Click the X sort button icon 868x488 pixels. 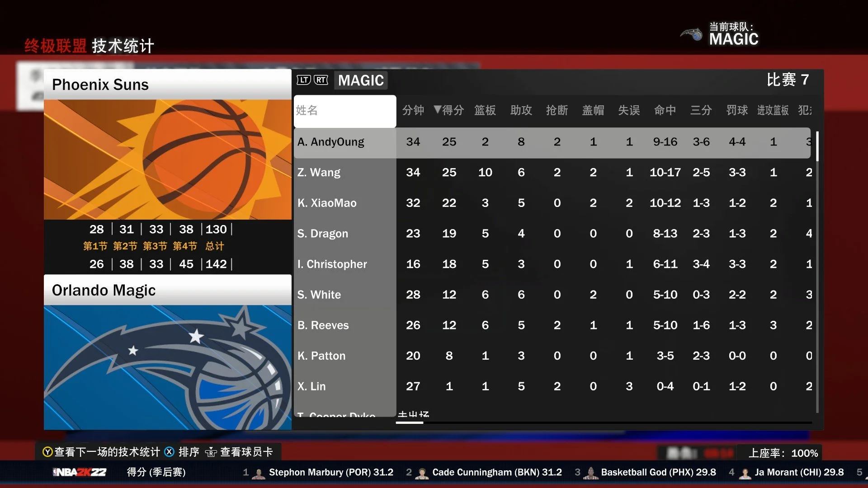pos(169,452)
